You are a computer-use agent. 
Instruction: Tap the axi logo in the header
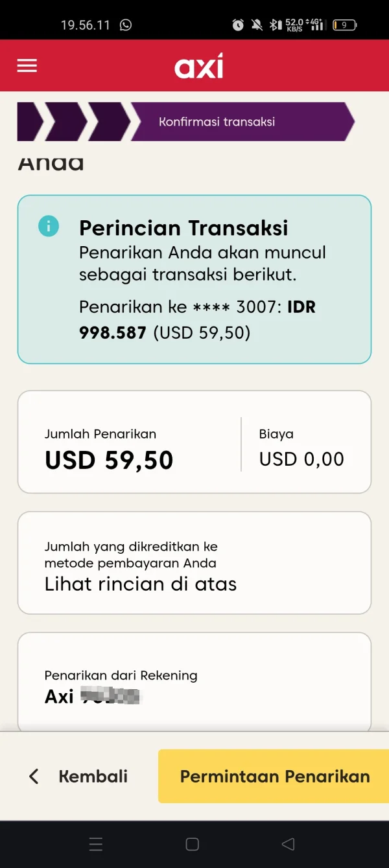198,65
